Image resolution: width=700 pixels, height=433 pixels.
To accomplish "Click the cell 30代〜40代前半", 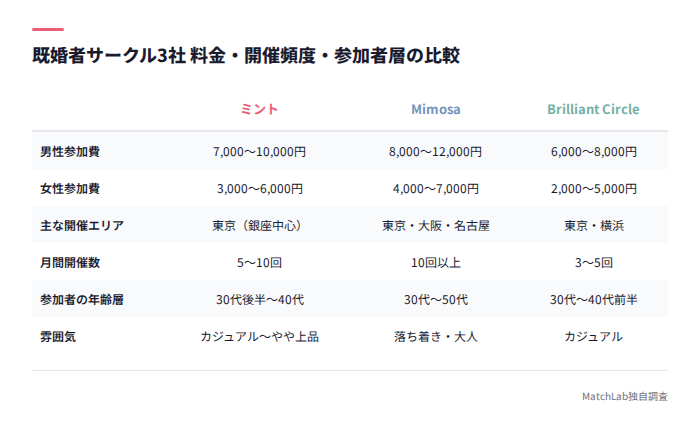I will pyautogui.click(x=594, y=300).
